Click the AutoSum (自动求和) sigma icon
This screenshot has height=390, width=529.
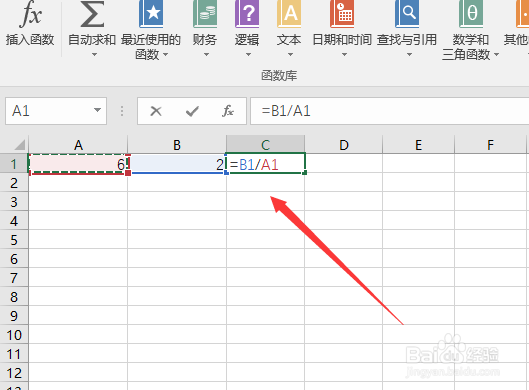point(92,14)
